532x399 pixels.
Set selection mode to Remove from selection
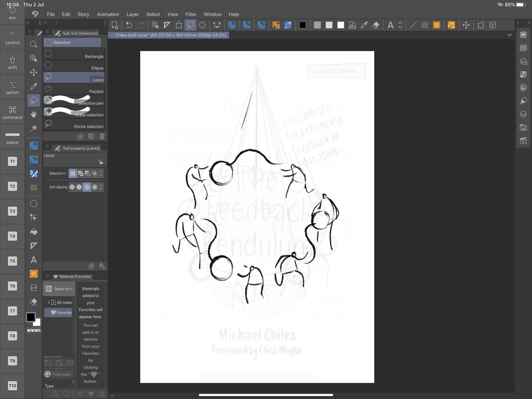click(88, 173)
